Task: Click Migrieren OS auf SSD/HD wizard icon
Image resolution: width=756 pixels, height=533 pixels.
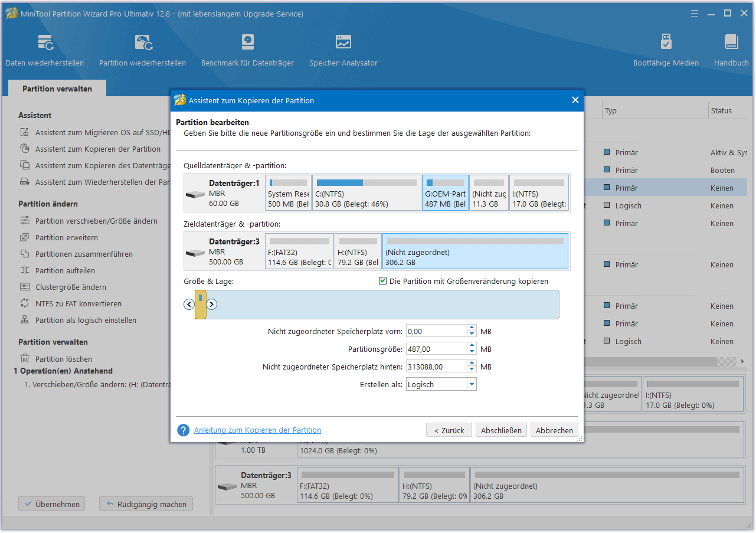Action: coord(25,133)
